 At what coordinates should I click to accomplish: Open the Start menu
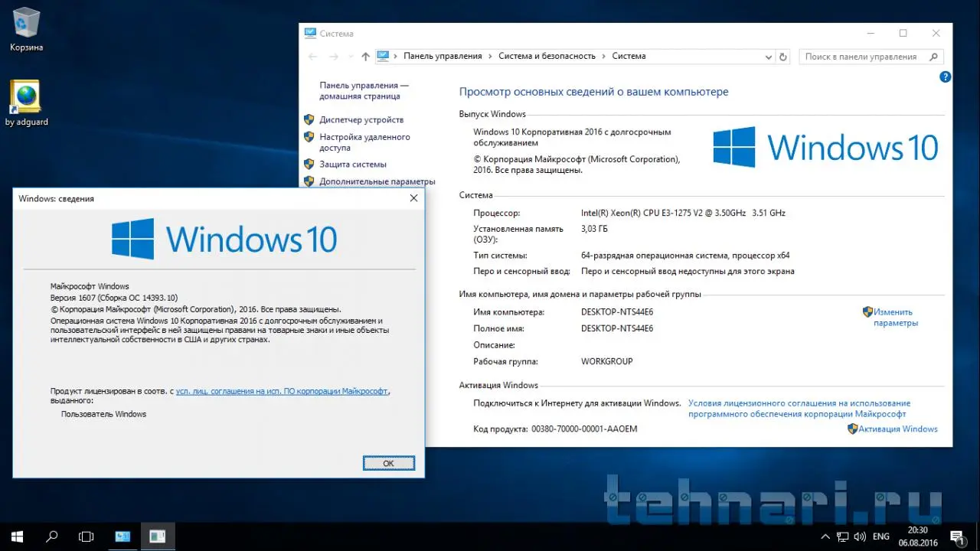[17, 536]
